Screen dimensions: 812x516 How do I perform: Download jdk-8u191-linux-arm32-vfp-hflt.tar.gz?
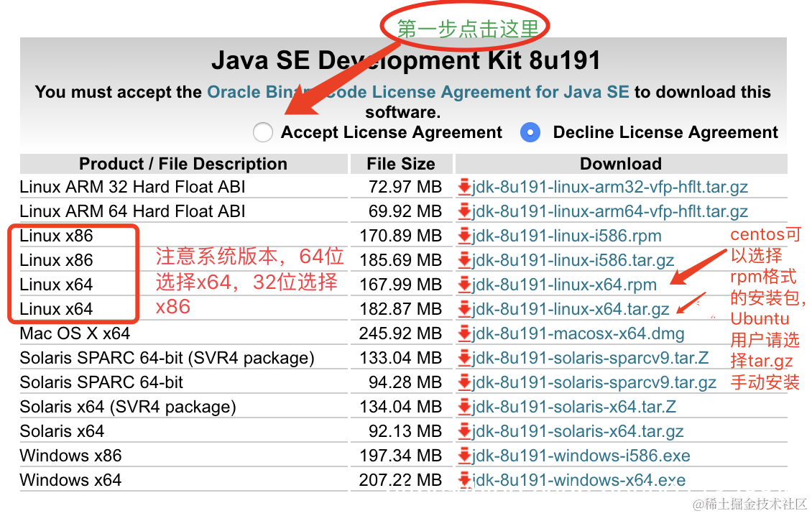(x=609, y=187)
